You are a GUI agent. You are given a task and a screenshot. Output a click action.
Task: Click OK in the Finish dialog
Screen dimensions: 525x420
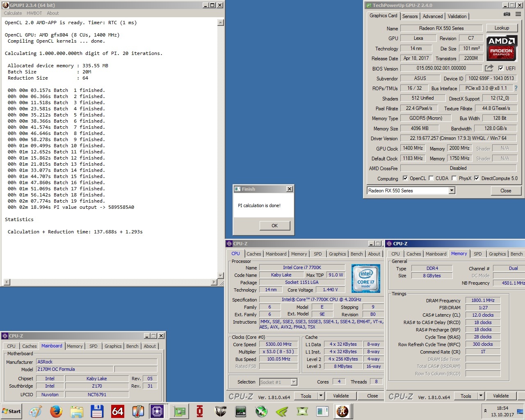[x=275, y=226]
